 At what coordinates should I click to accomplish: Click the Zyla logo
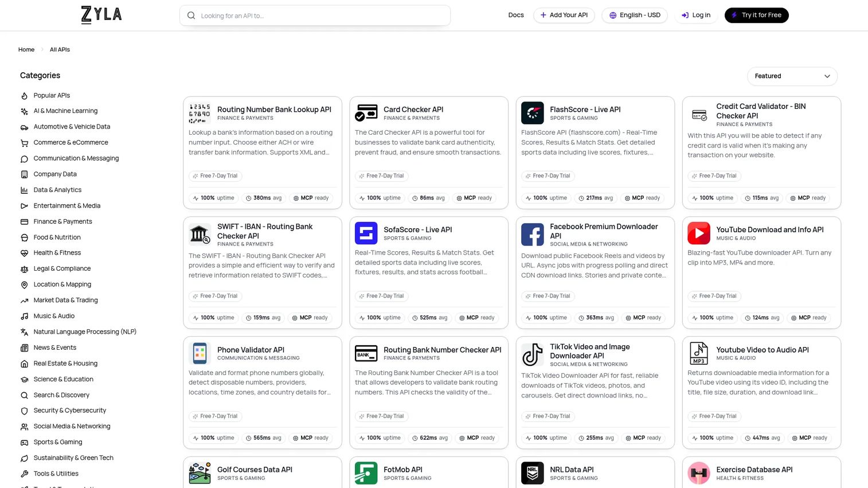pyautogui.click(x=101, y=15)
